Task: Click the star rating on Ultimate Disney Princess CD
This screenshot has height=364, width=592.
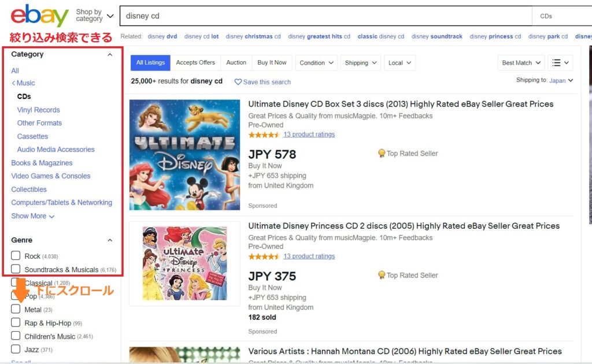Action: (x=264, y=256)
